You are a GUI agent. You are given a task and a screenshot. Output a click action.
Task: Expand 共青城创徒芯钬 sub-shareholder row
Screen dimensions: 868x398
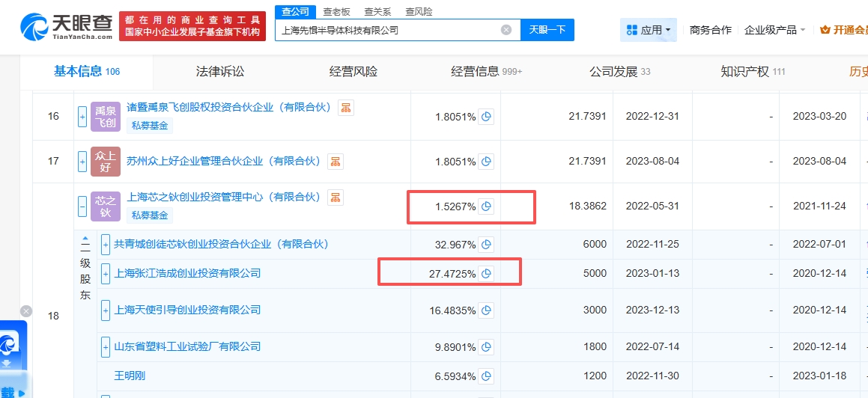point(105,245)
